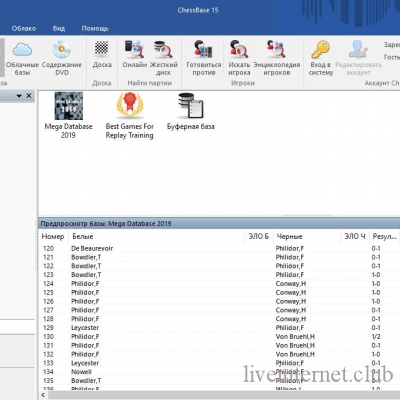This screenshot has height=400, width=400.
Task: Click Conway,H in game 128 row
Action: 291,319
